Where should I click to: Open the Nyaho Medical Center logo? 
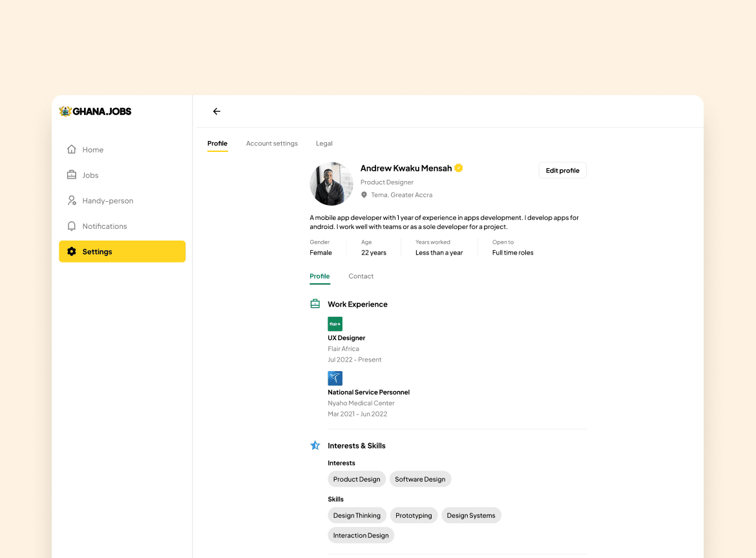click(335, 378)
